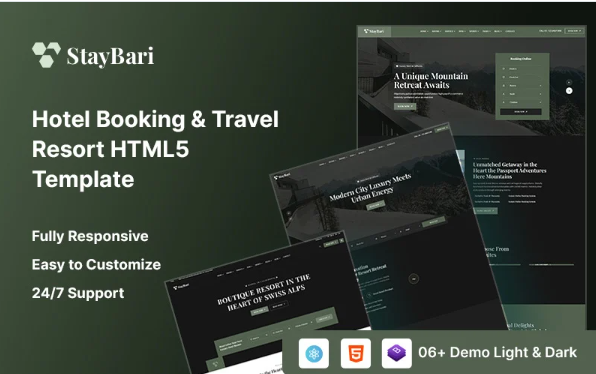
Task: Open the Home menu in the top mockup navbar
Action: click(424, 31)
